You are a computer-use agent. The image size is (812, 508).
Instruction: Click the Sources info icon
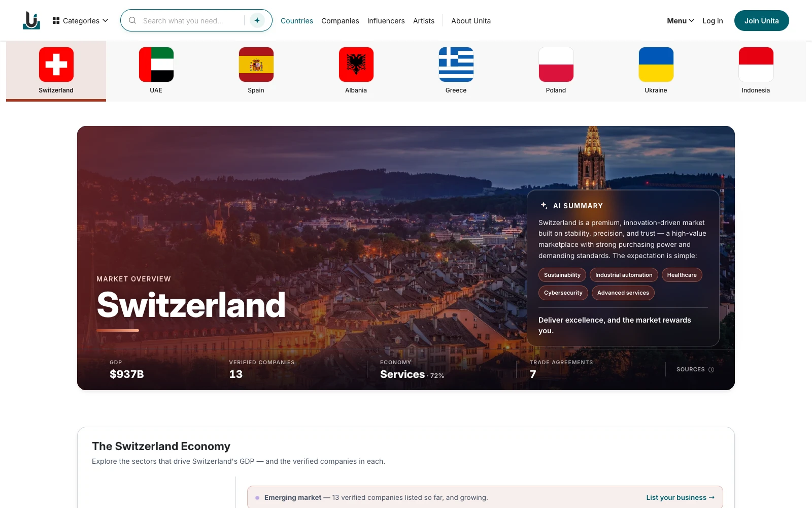tap(711, 370)
